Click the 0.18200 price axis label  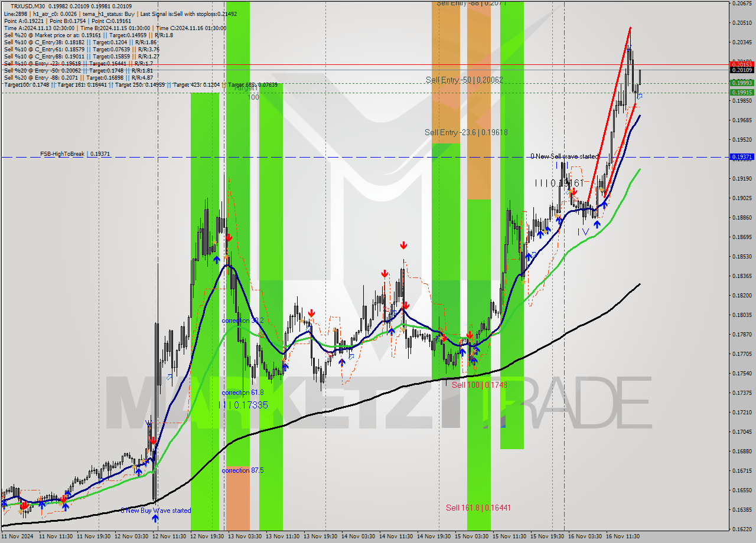(x=742, y=295)
